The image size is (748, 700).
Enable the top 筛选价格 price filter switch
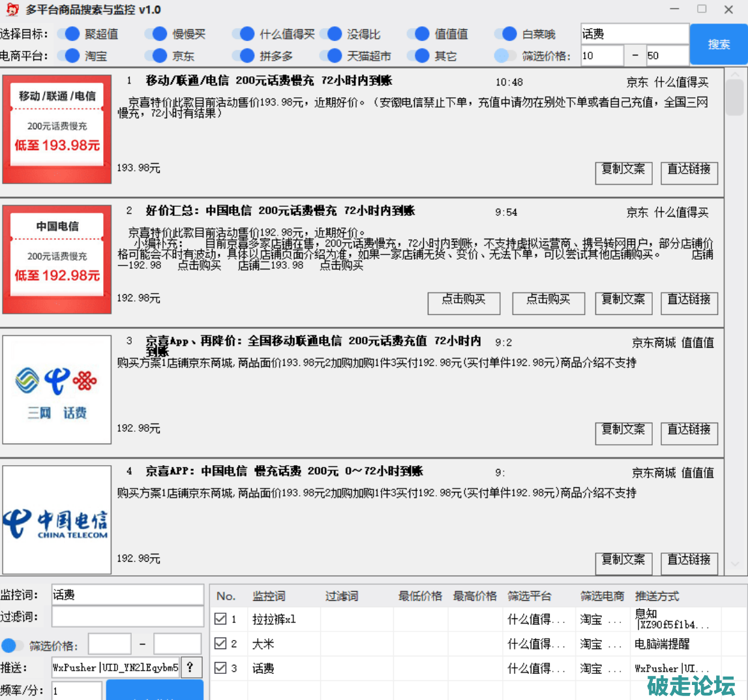(505, 56)
